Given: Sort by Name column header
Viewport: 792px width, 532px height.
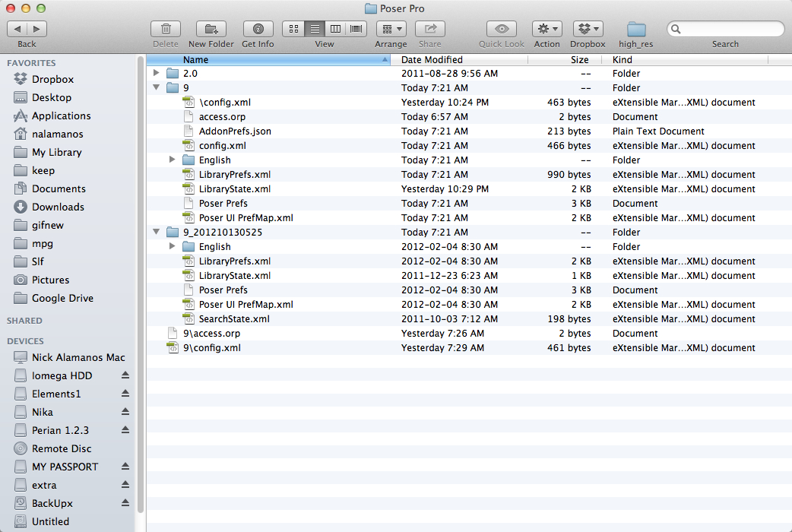Looking at the screenshot, I should (268, 59).
